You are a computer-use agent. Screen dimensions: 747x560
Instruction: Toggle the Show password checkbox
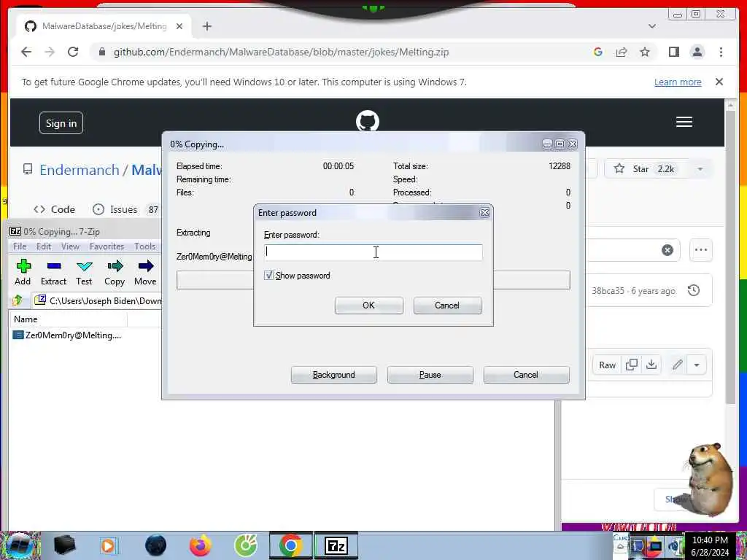pos(268,275)
